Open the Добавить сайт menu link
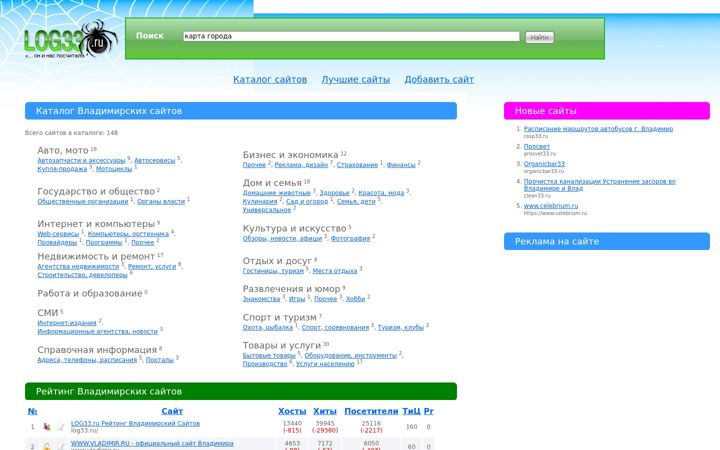The image size is (720, 450). click(439, 79)
